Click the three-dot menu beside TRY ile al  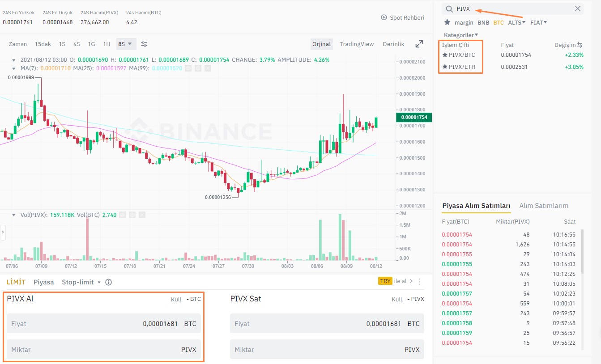tap(419, 281)
